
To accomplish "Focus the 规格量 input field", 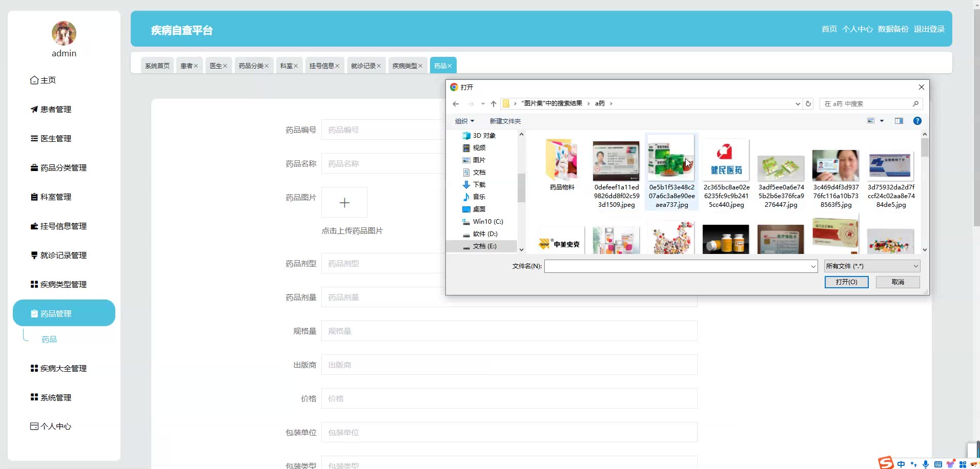I will click(509, 331).
